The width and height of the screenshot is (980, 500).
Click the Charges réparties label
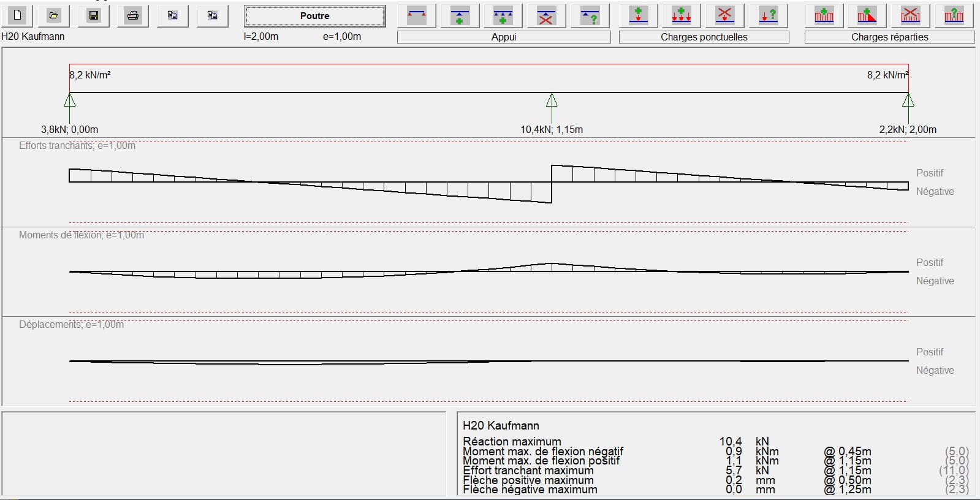[x=889, y=37]
